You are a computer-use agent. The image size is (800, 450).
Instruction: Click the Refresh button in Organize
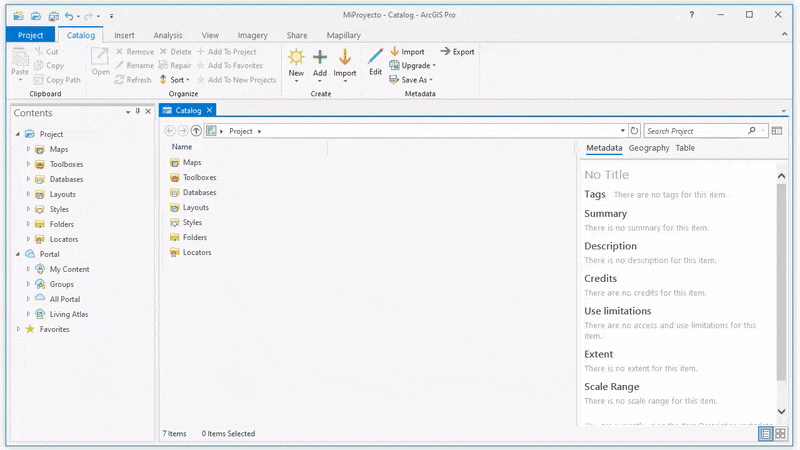(133, 80)
